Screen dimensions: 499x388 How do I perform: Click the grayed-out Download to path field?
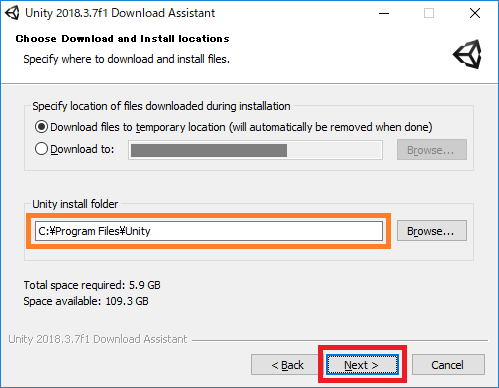click(255, 150)
